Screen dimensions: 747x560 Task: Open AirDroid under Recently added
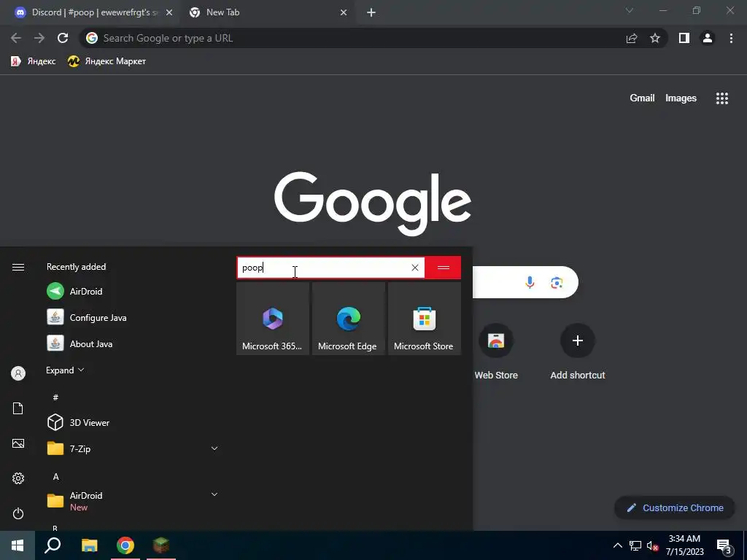(x=75, y=291)
